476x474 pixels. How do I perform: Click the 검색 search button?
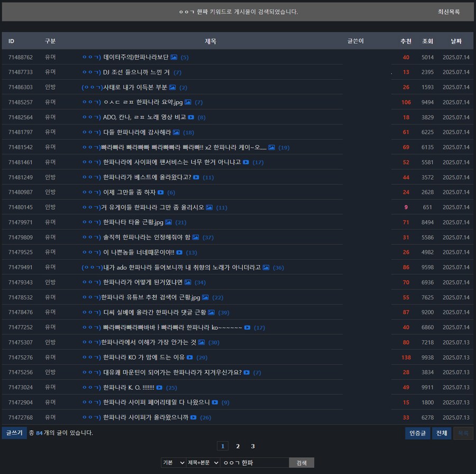click(301, 463)
